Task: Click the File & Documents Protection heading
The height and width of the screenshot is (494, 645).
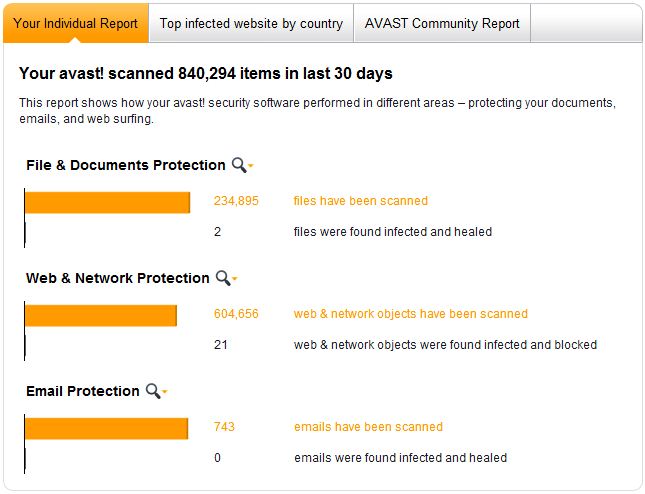Action: (x=126, y=165)
